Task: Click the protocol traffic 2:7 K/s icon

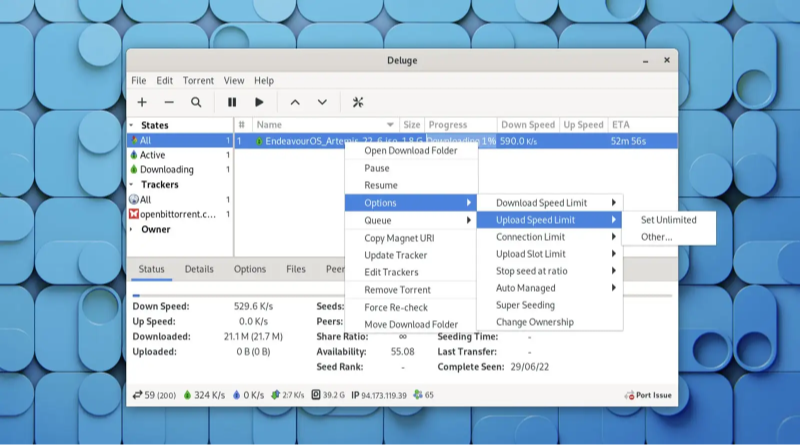Action: (x=276, y=395)
